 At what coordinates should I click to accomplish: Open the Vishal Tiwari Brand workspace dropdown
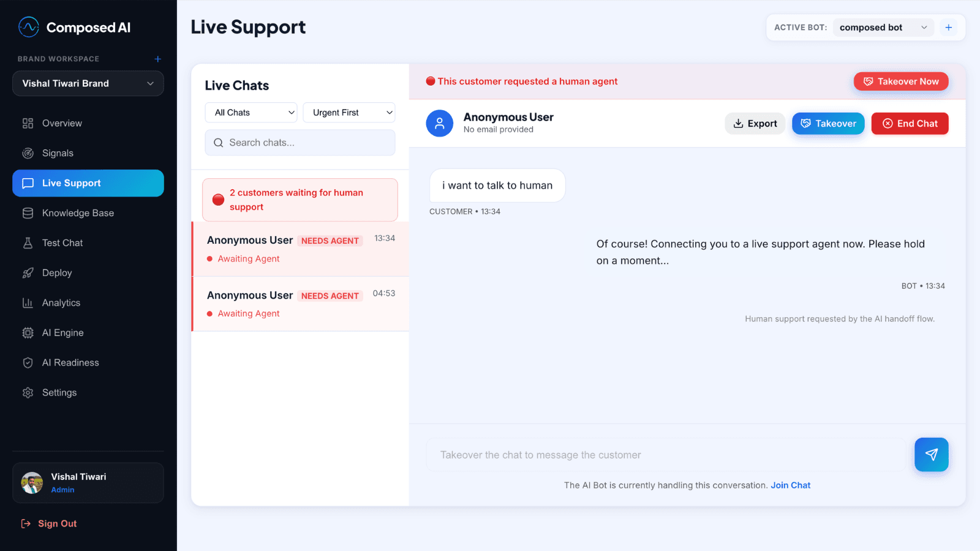tap(88, 83)
